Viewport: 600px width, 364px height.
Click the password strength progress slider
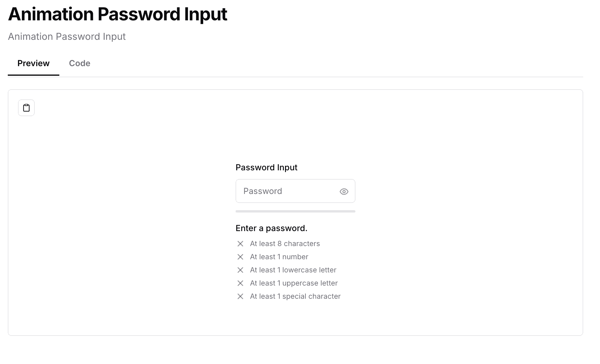pyautogui.click(x=296, y=211)
